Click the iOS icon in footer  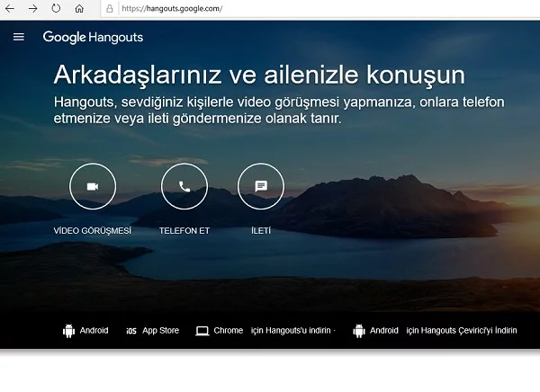coord(131,331)
